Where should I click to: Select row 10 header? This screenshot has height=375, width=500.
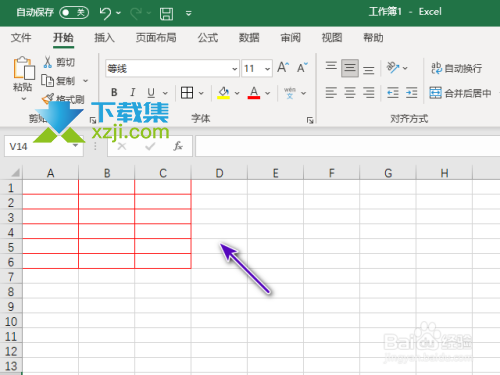coord(11,322)
